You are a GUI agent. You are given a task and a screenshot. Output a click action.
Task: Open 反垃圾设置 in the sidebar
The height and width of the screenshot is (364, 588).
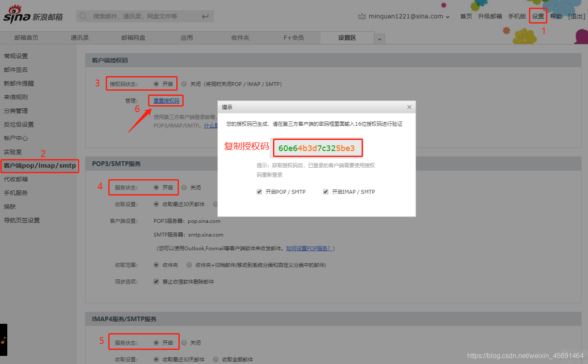(x=19, y=124)
